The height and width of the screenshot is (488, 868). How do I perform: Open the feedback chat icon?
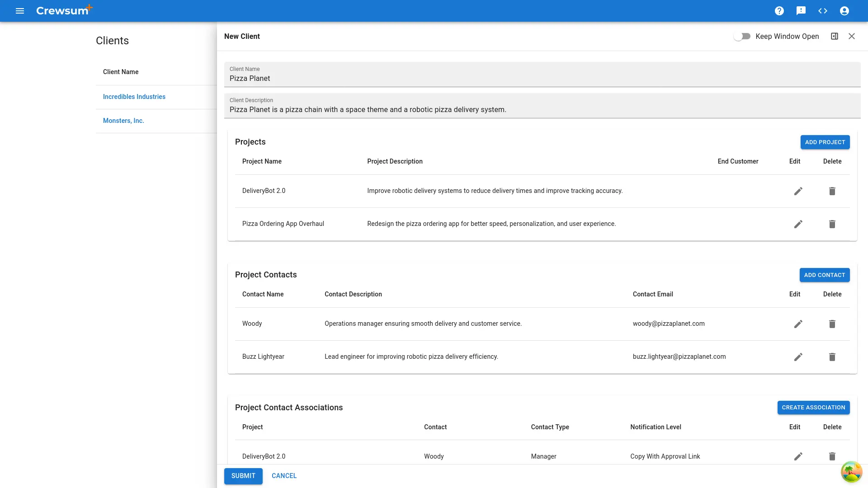coord(801,11)
